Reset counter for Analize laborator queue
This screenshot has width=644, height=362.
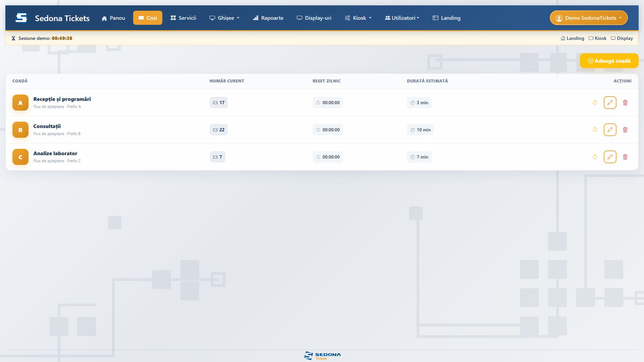(x=595, y=157)
